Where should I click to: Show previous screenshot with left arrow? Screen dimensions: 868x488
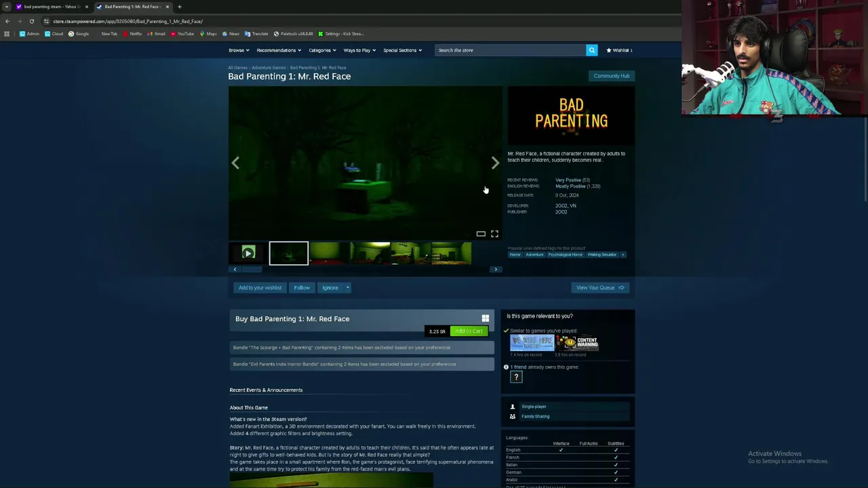click(x=235, y=163)
